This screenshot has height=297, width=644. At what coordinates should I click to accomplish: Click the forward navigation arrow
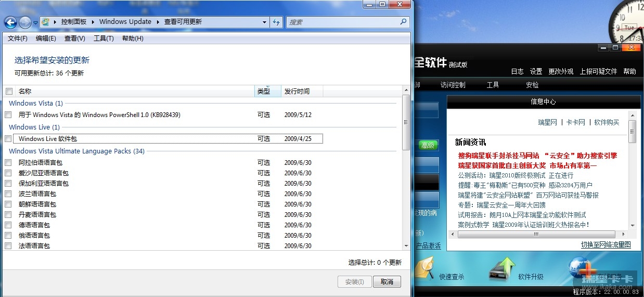click(25, 22)
